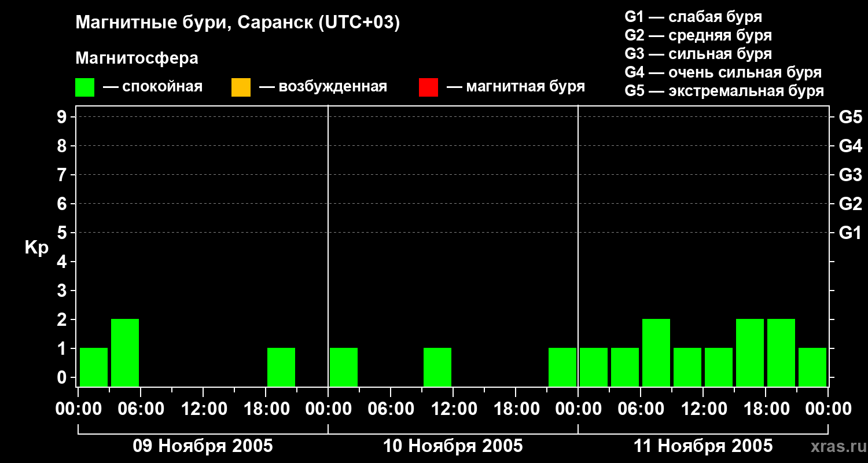The width and height of the screenshot is (868, 463).
Task: Click the Kp 1 bar on 10 Ноября, 21:00–00:00
Action: 562,367
